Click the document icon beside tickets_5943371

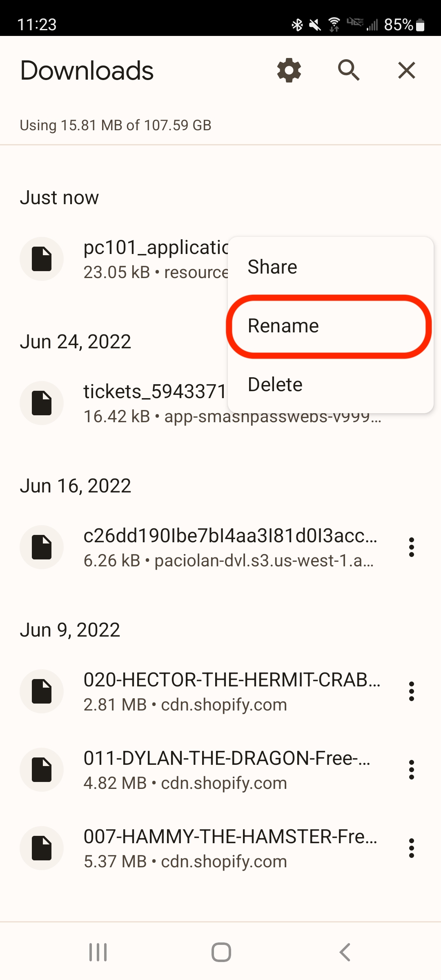point(41,403)
